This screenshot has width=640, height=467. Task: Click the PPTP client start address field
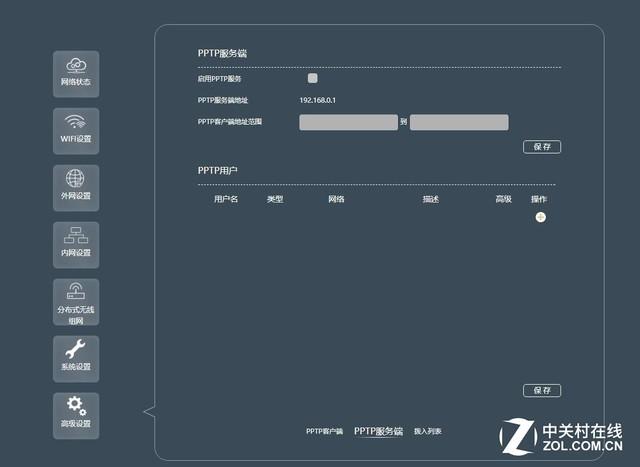coord(349,122)
